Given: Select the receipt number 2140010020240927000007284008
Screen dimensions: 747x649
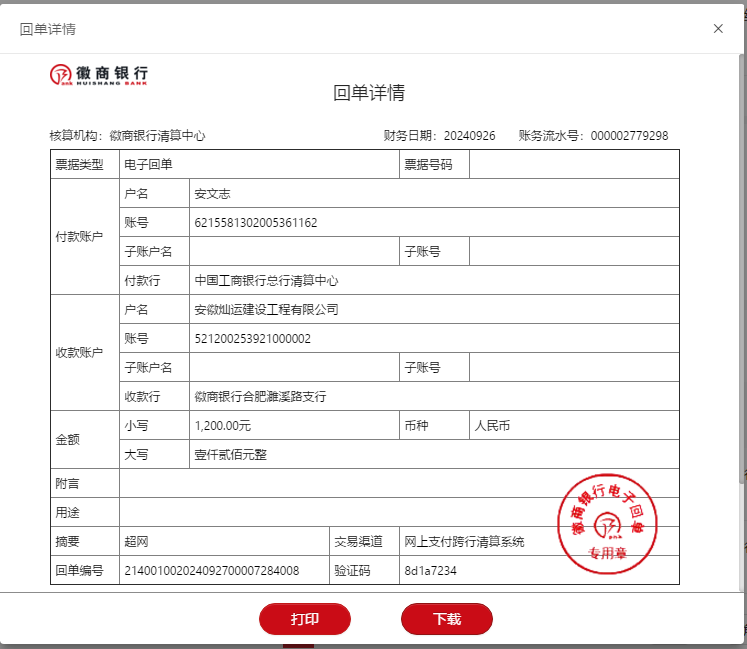Looking at the screenshot, I should tap(210, 571).
